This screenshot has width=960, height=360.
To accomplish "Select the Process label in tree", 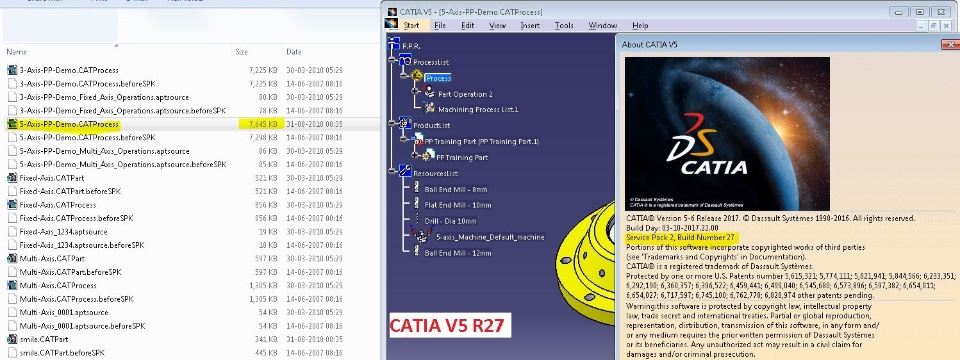I will click(438, 78).
